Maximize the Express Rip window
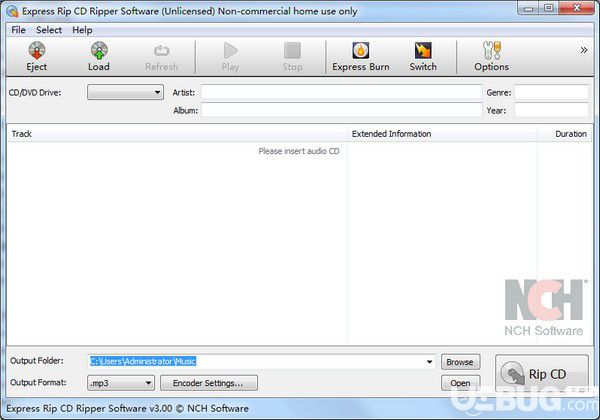Image resolution: width=600 pixels, height=420 pixels. pyautogui.click(x=549, y=8)
